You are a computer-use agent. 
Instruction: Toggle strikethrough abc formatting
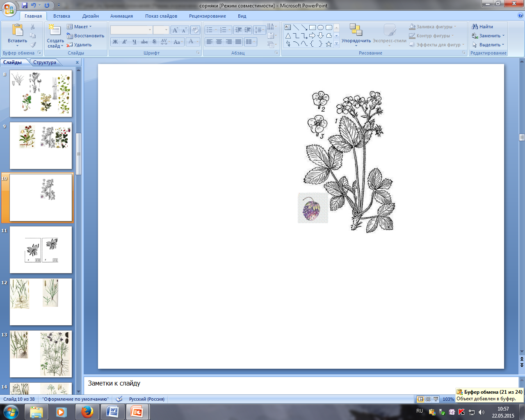pos(144,42)
